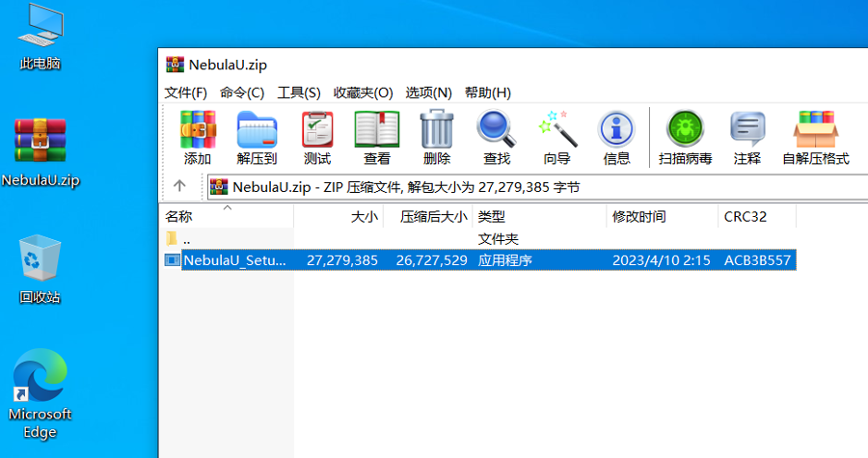This screenshot has width=868, height=458.
Task: Click packed size 26,727,529 cell
Action: (432, 260)
